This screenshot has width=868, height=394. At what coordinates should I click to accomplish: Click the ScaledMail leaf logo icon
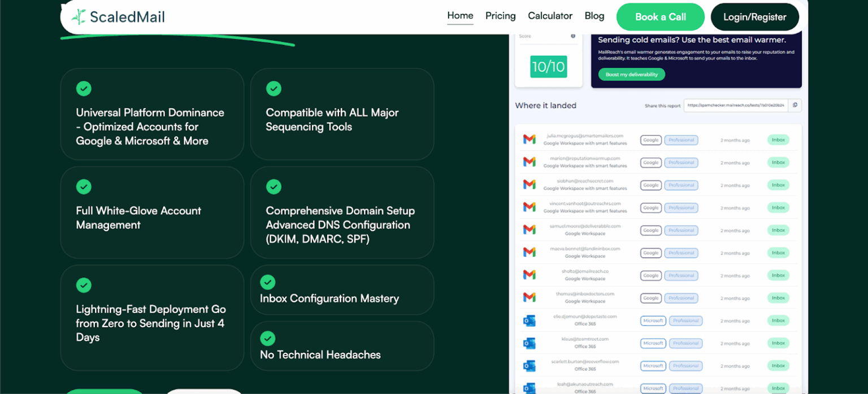coord(79,17)
